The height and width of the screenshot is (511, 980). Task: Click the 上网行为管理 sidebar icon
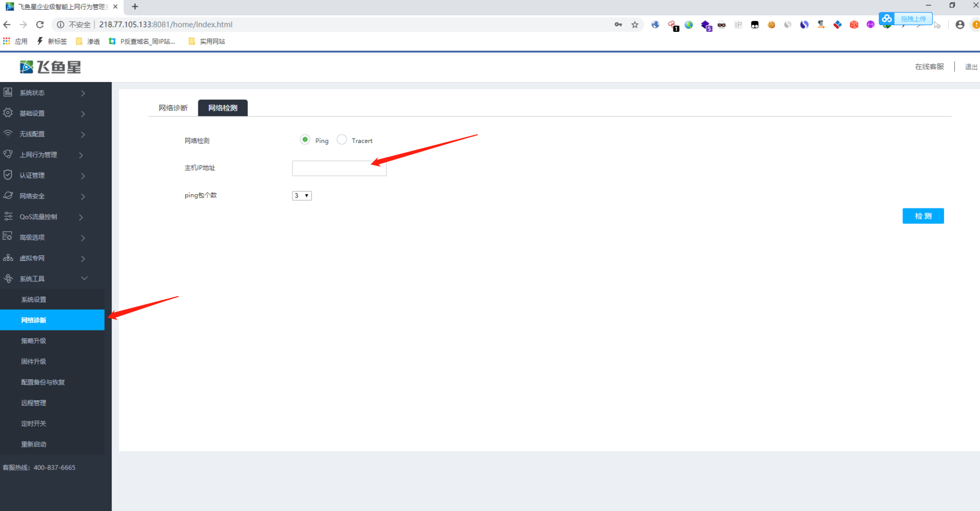click(x=8, y=154)
